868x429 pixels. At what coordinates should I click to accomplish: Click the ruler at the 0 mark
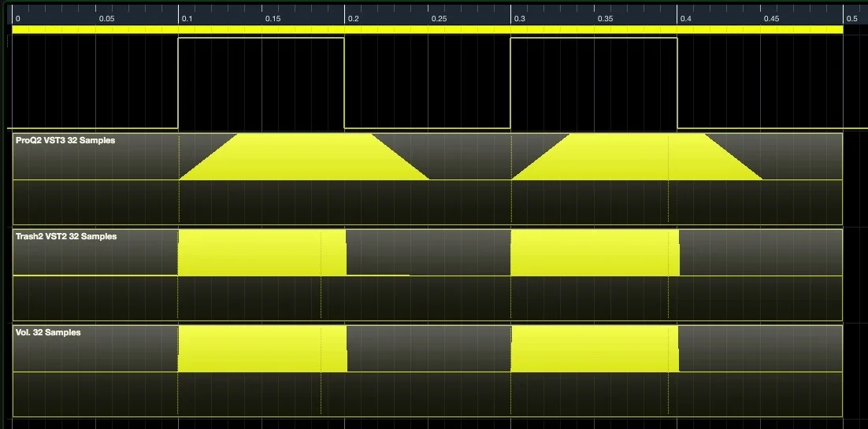coord(17,19)
